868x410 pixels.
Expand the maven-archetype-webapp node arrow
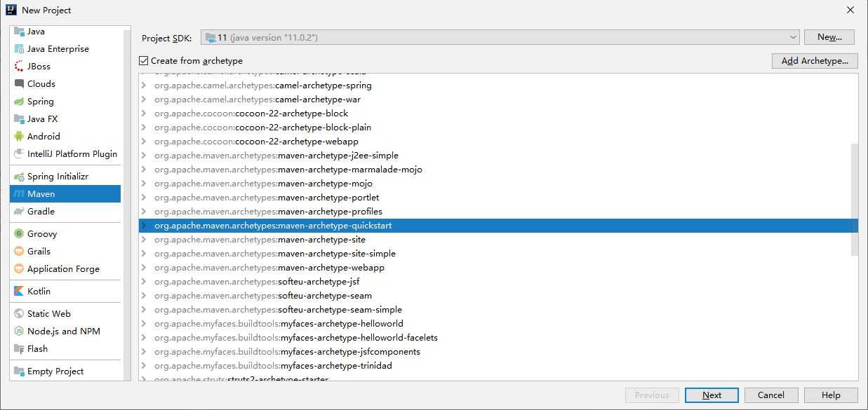[x=144, y=268]
